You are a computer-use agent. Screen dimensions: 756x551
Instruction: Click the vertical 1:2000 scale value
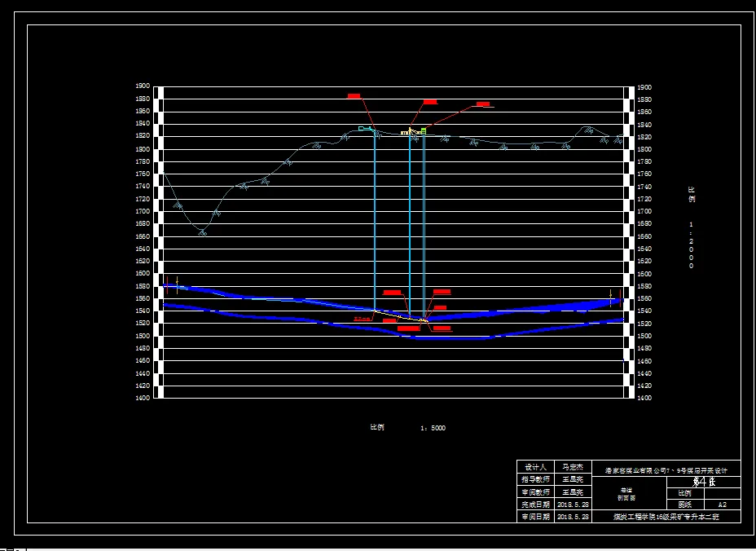(692, 245)
